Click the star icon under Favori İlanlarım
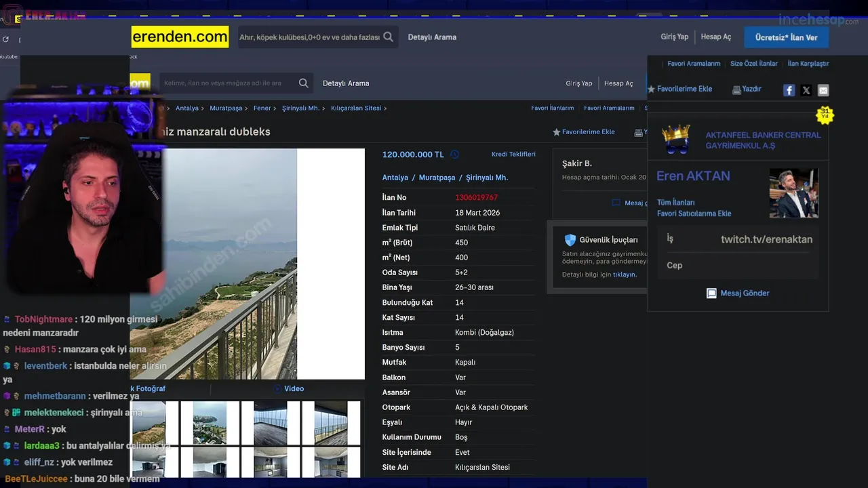The image size is (868, 488). pyautogui.click(x=557, y=132)
